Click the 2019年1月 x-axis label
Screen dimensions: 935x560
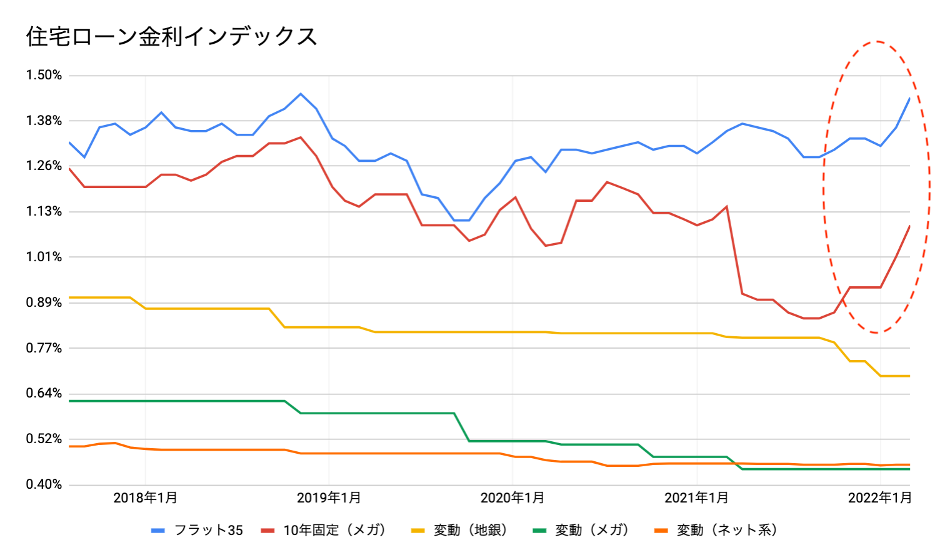point(329,498)
